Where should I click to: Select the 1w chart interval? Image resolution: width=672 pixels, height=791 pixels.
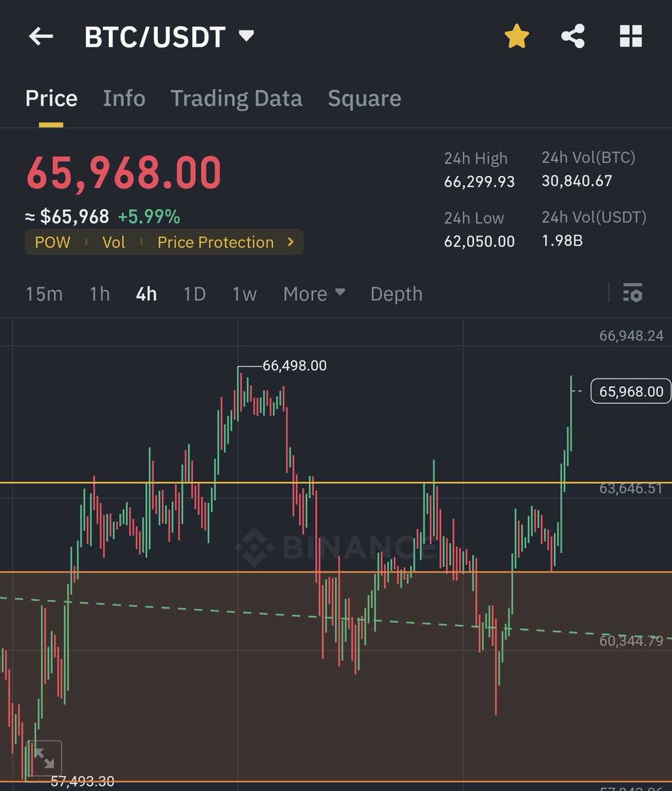coord(245,294)
